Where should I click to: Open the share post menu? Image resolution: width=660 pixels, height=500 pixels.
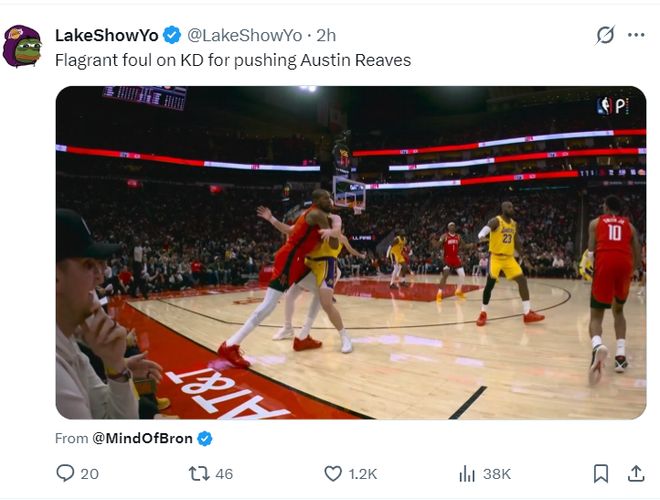[x=636, y=473]
